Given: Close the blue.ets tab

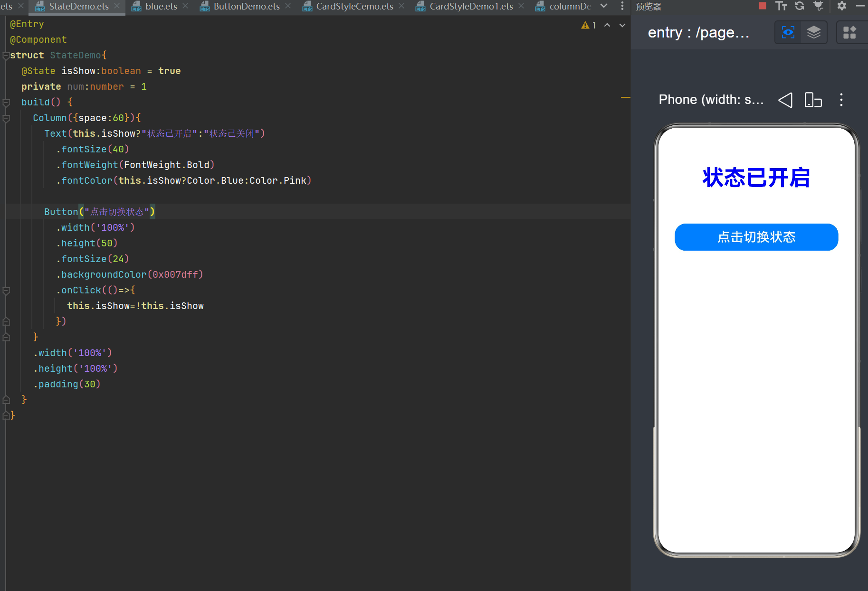Looking at the screenshot, I should (185, 6).
